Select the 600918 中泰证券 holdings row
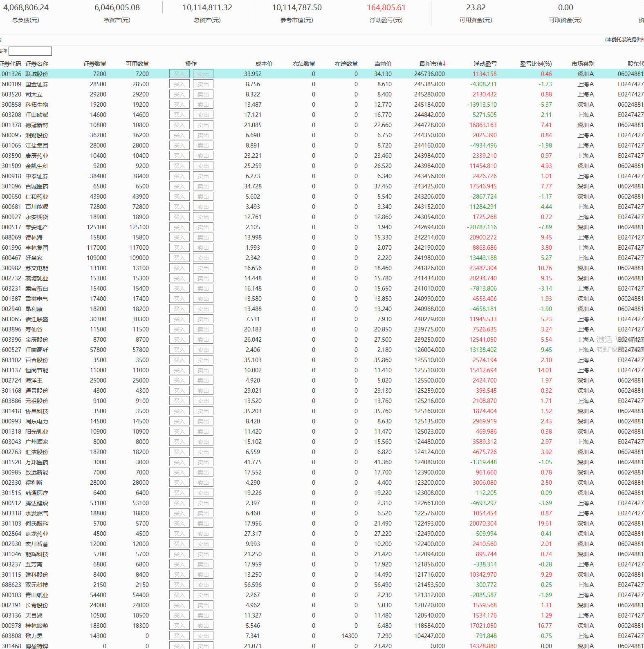Screen dimensions: 644x649 click(x=322, y=176)
